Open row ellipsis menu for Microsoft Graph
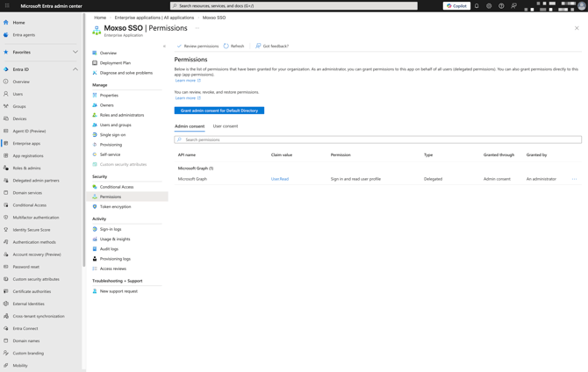588x372 pixels. point(574,179)
